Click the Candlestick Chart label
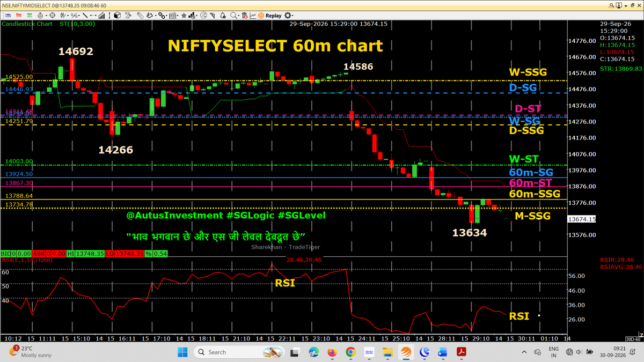 27,24
